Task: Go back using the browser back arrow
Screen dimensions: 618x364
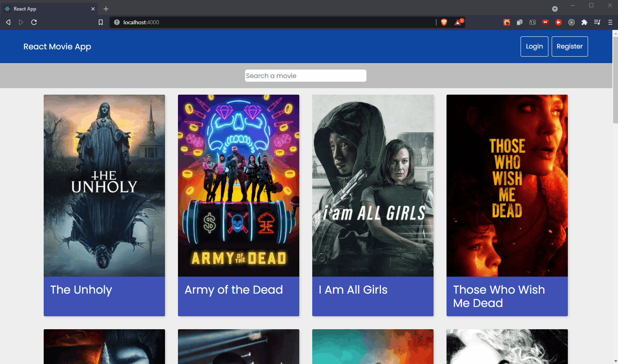Action: pyautogui.click(x=8, y=22)
